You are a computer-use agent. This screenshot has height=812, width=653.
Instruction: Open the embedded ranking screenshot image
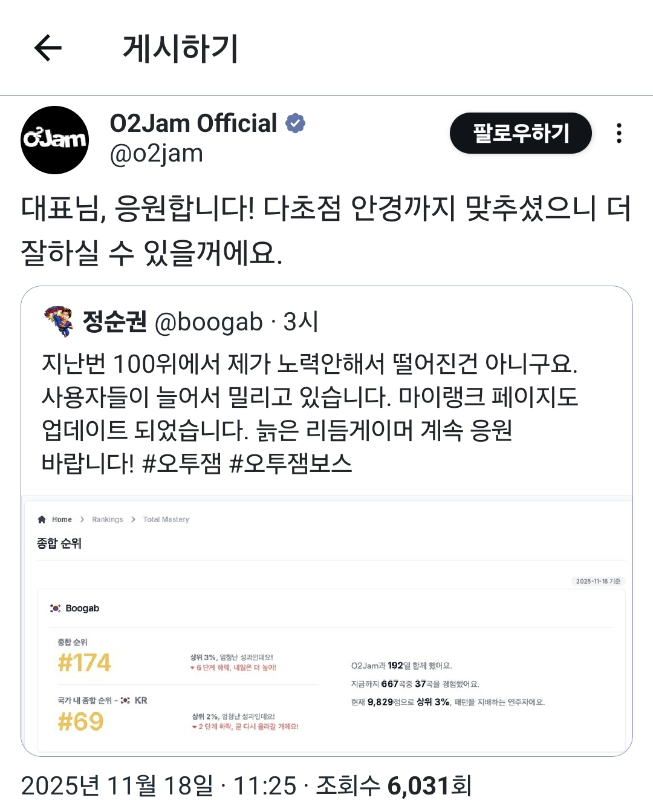pyautogui.click(x=326, y=626)
